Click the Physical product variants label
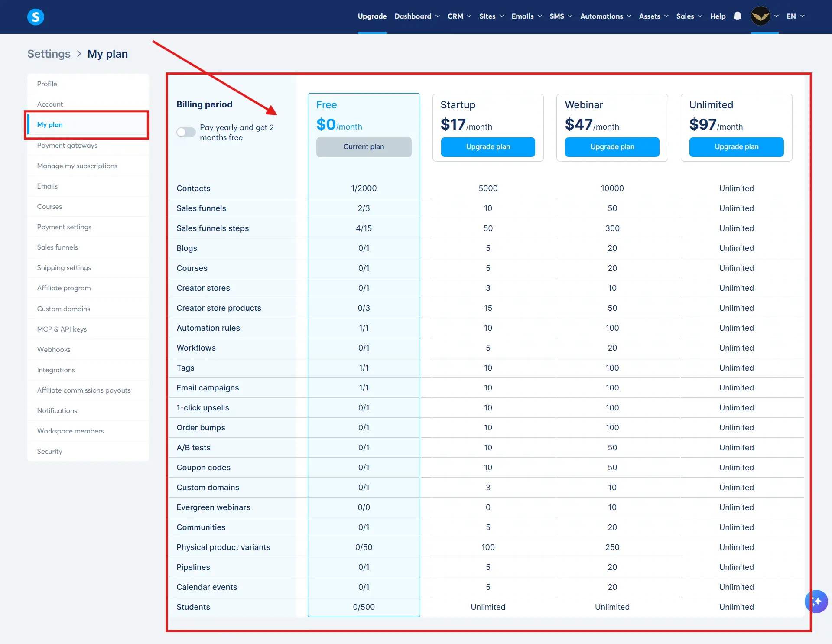 (223, 547)
